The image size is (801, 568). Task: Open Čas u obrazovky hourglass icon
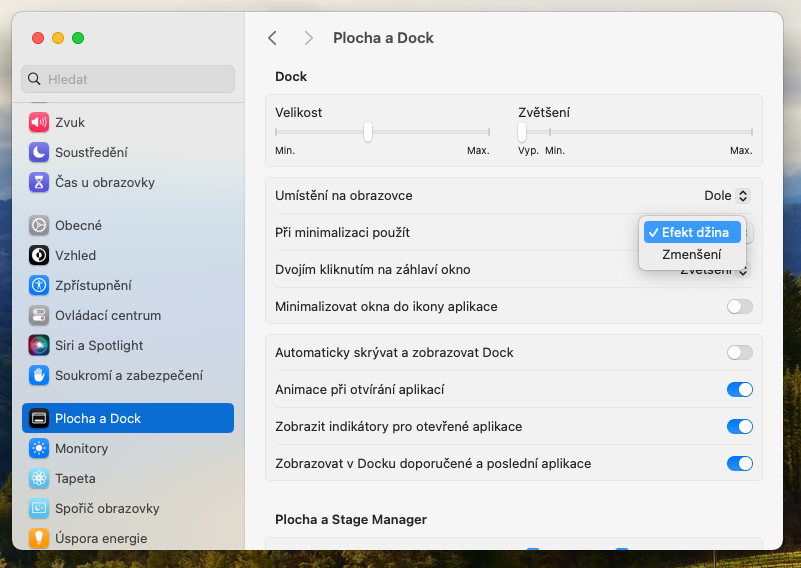click(39, 182)
